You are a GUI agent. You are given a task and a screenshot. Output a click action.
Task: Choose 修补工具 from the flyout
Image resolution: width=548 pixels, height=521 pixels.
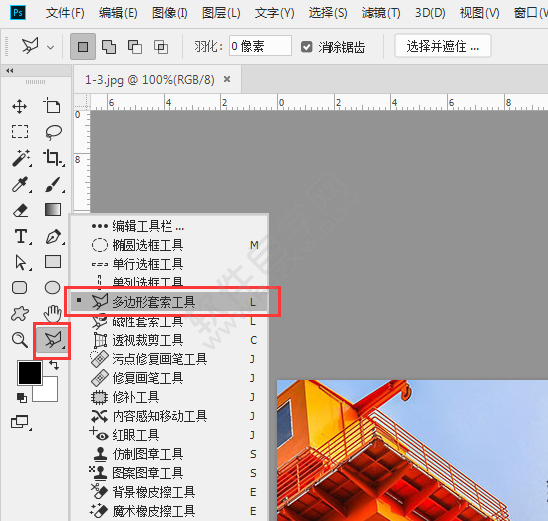[169, 397]
